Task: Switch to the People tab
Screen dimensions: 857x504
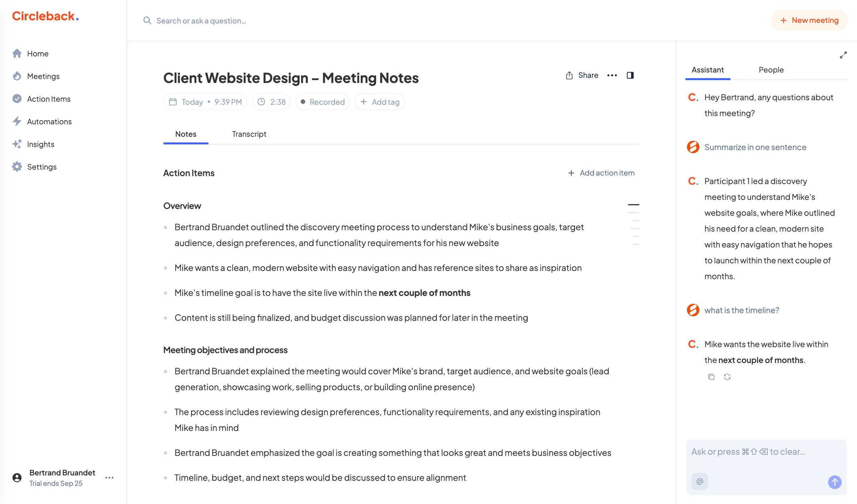Action: (x=771, y=70)
